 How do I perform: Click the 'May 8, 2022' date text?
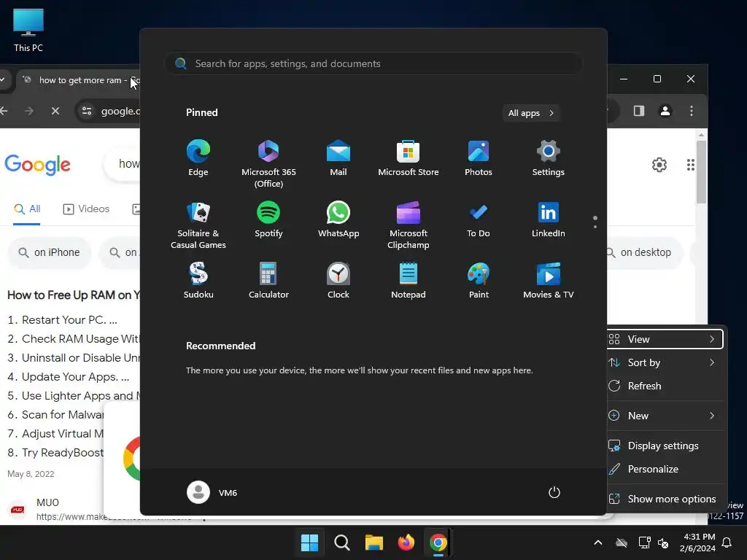click(x=31, y=474)
